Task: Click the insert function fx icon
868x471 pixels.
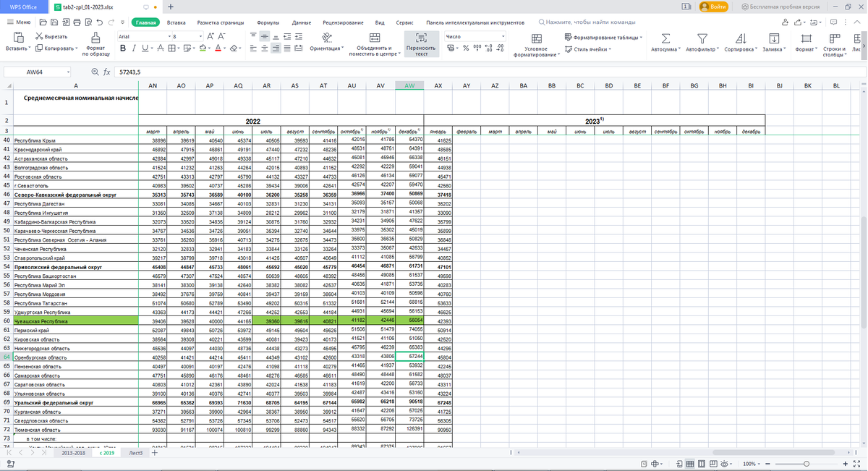Action: (106, 72)
